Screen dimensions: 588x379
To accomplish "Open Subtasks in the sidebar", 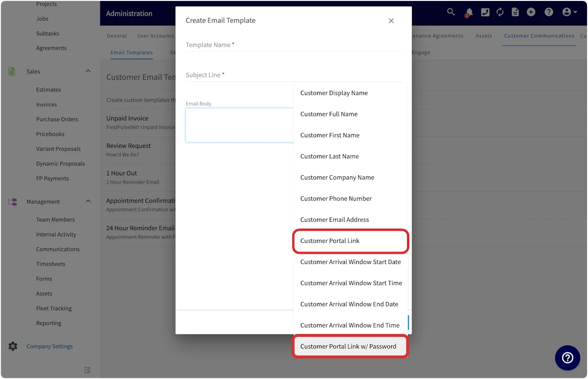I will click(x=48, y=33).
